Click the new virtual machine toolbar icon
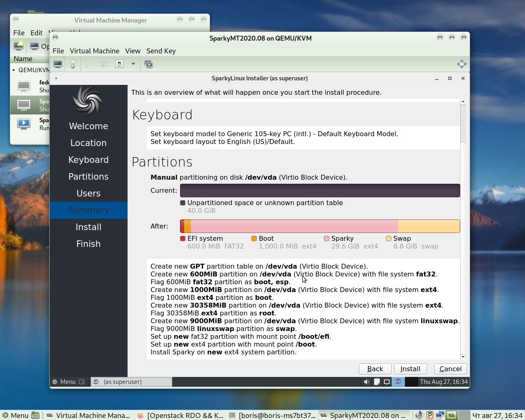The width and height of the screenshot is (525, 420). pyautogui.click(x=18, y=46)
